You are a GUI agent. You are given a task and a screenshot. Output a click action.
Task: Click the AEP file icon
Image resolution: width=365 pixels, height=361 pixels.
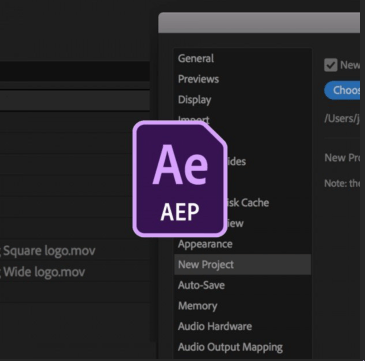click(x=180, y=179)
